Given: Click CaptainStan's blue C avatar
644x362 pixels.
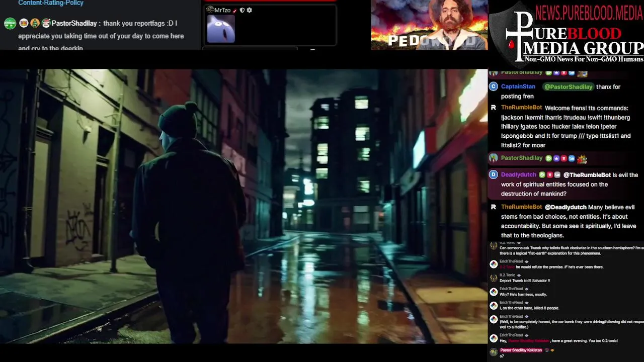Looking at the screenshot, I should (x=494, y=86).
